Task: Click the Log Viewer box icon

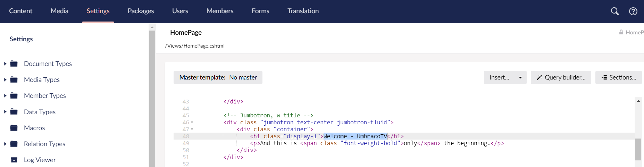Action: click(x=14, y=160)
